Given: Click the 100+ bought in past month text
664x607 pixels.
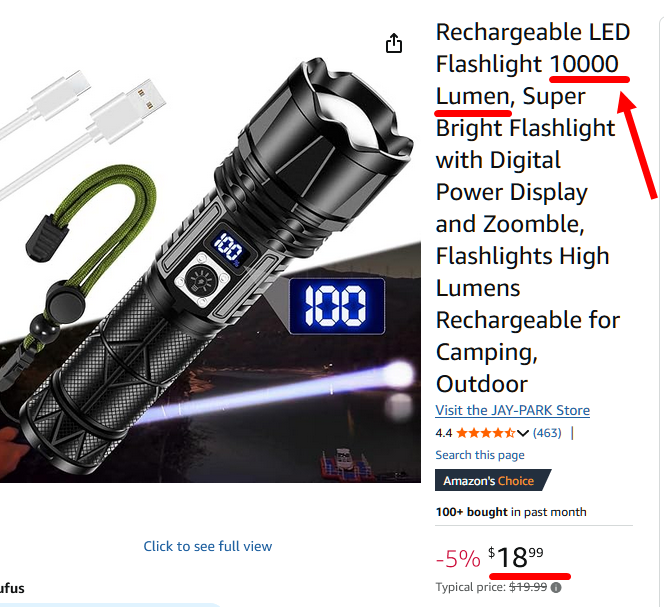Looking at the screenshot, I should 511,512.
